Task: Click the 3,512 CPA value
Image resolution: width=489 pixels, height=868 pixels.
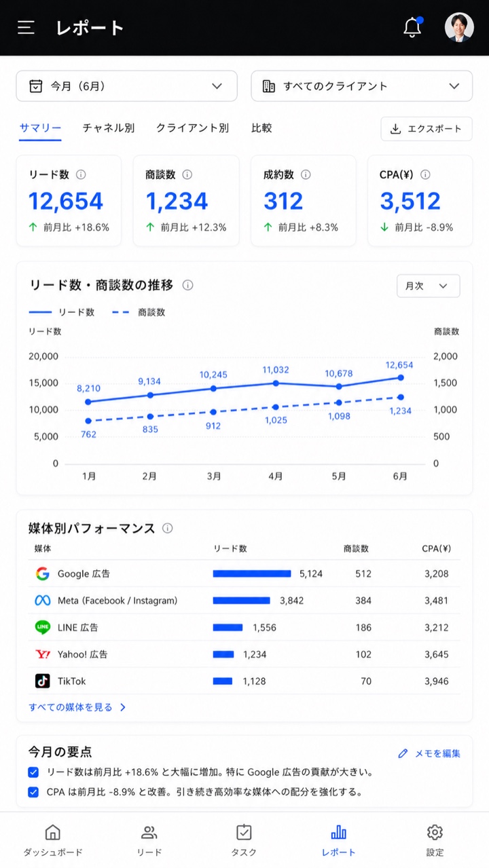Action: (x=410, y=201)
